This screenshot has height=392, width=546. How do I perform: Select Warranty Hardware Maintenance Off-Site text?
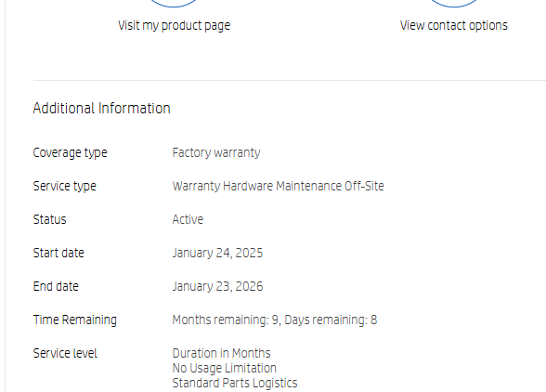click(279, 186)
